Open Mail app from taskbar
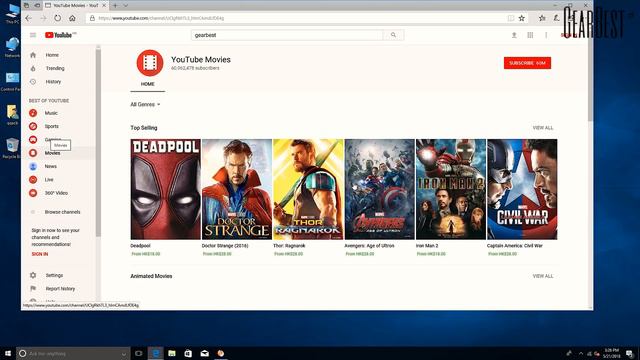The height and width of the screenshot is (360, 640). (204, 353)
